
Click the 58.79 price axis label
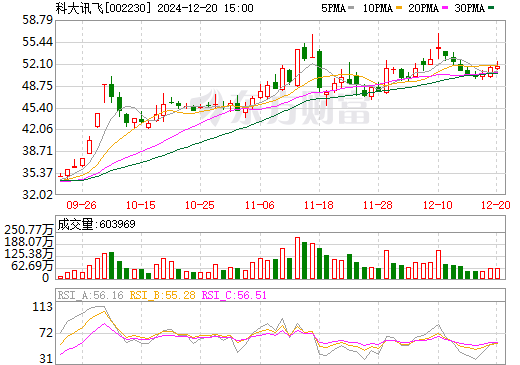point(38,20)
